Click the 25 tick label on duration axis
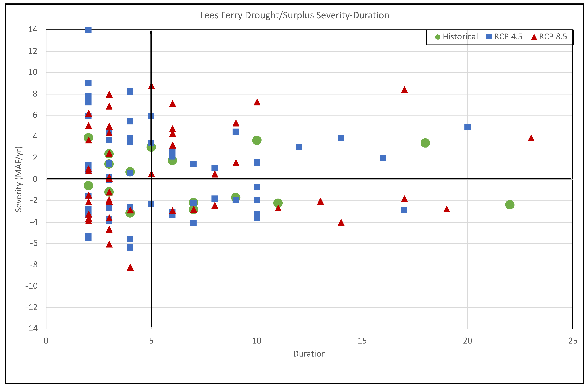Screen dimensions: 588x387 pos(573,341)
